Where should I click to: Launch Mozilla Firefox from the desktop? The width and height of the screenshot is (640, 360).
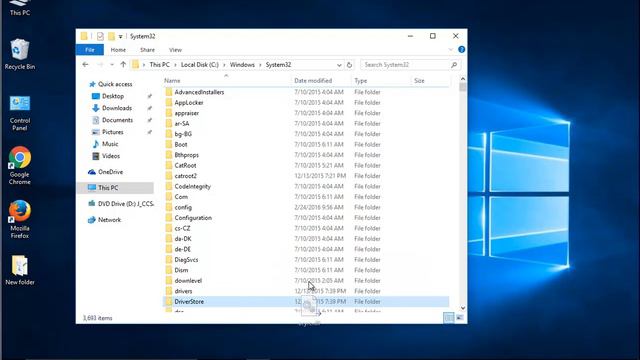click(x=20, y=219)
